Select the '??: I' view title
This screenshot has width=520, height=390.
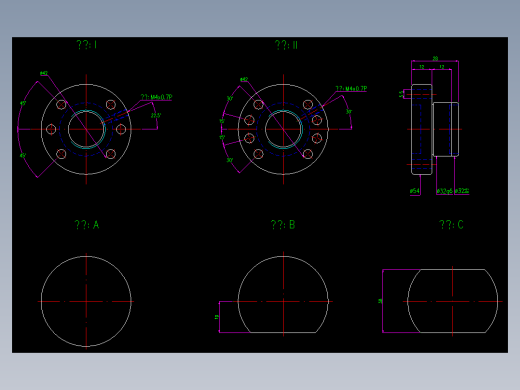[87, 45]
